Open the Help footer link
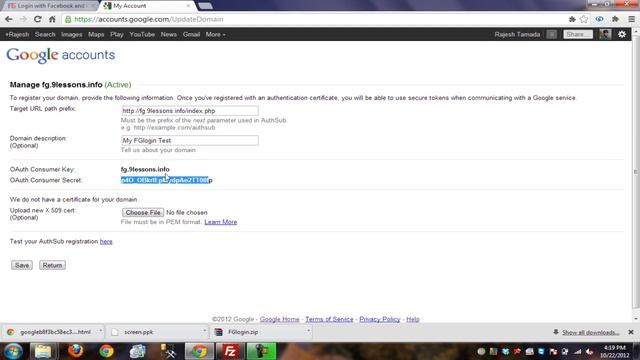The width and height of the screenshot is (640, 360). point(413,319)
